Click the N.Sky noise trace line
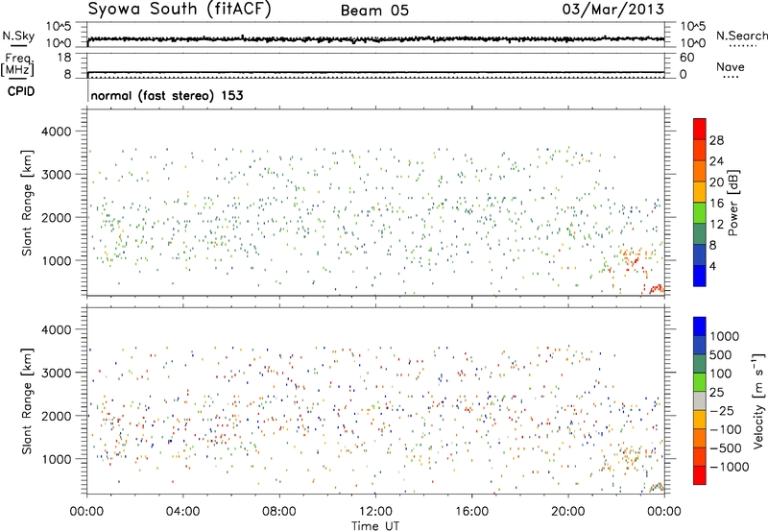The height and width of the screenshot is (532, 768). point(375,38)
